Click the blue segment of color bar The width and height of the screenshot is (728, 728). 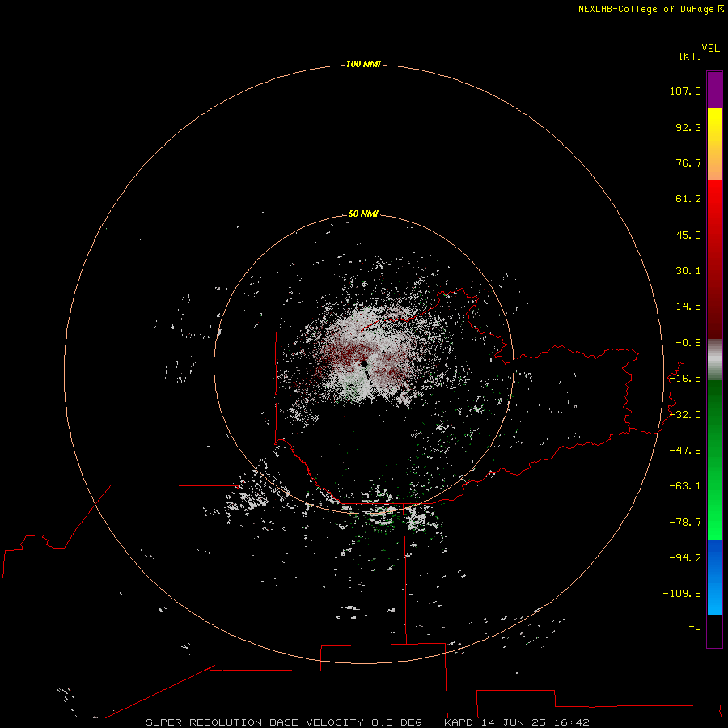pyautogui.click(x=714, y=577)
